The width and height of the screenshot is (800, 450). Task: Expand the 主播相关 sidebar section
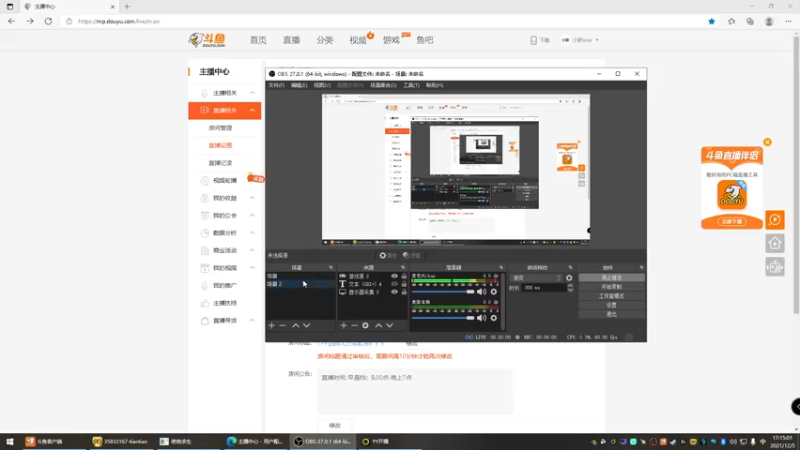[252, 93]
